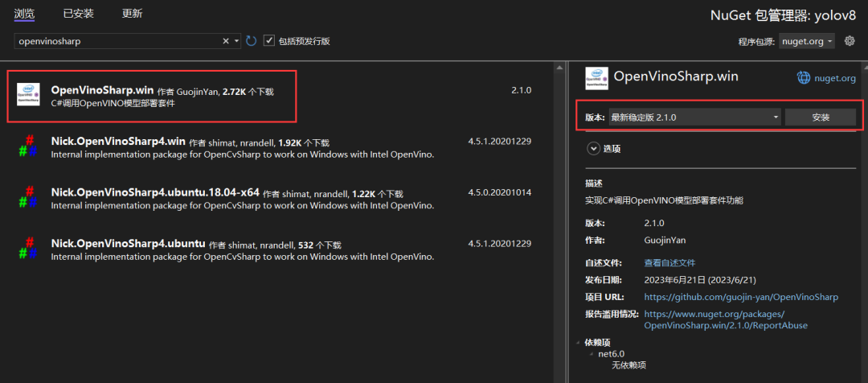The image size is (868, 383).
Task: Go to the 更新 tab
Action: point(133,14)
